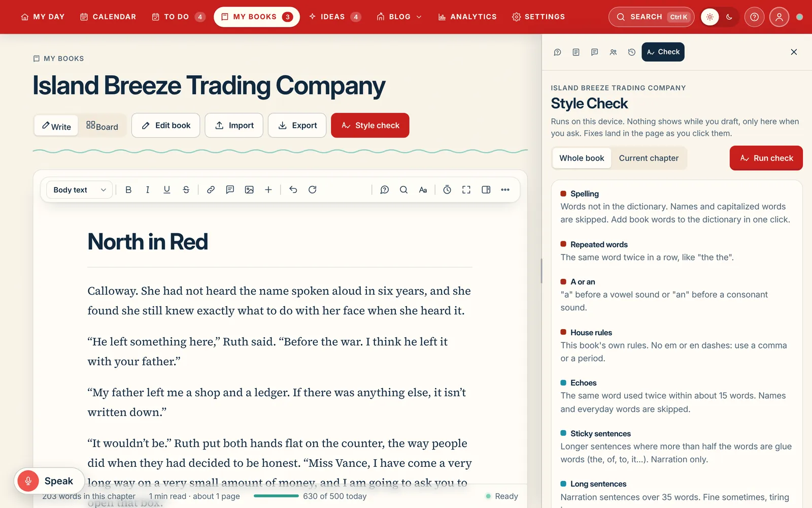Select Whole book scope
Image resolution: width=812 pixels, height=508 pixels.
coord(582,158)
